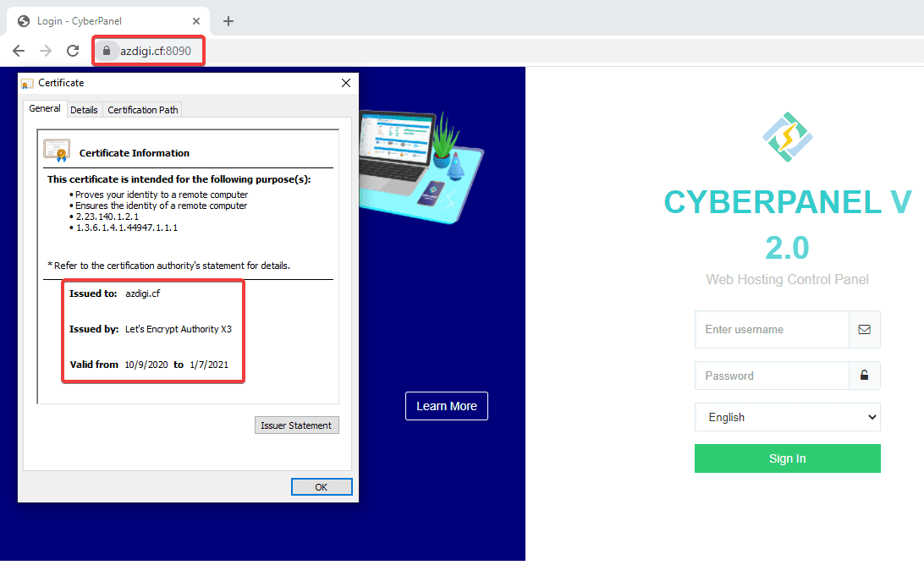Image resolution: width=924 pixels, height=587 pixels.
Task: Click OK in the Certificate dialog
Action: pos(322,487)
